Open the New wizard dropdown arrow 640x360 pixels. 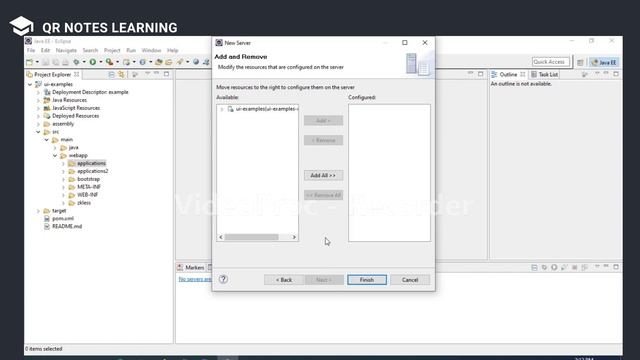pos(37,62)
